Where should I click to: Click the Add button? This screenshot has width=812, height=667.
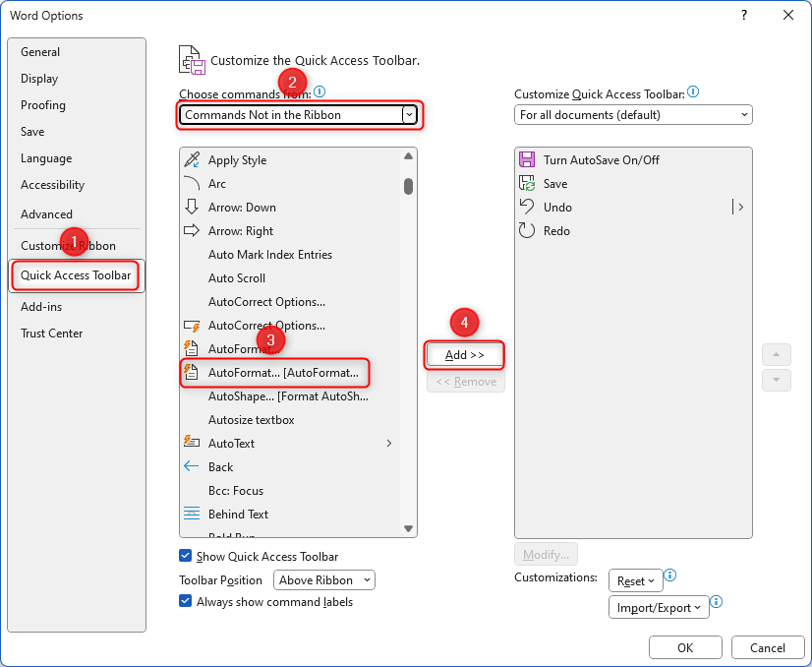(463, 355)
